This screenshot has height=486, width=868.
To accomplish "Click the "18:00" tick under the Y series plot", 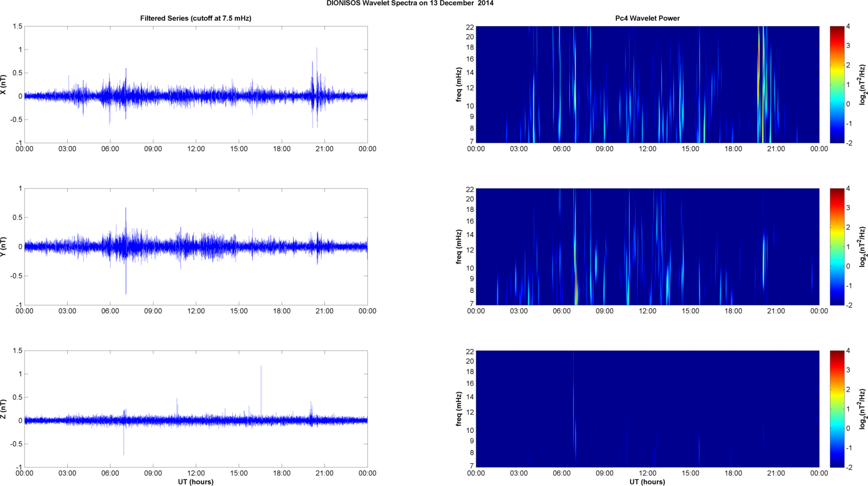I will (282, 311).
